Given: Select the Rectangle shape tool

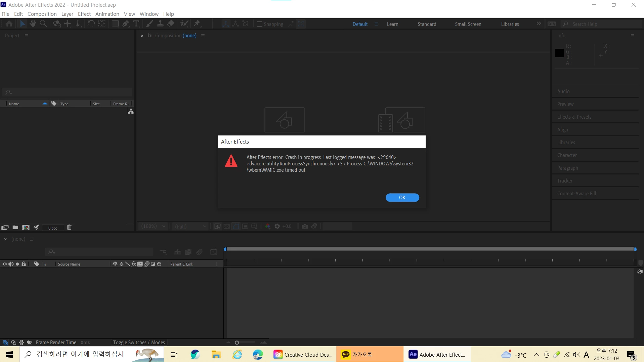Looking at the screenshot, I should (115, 24).
